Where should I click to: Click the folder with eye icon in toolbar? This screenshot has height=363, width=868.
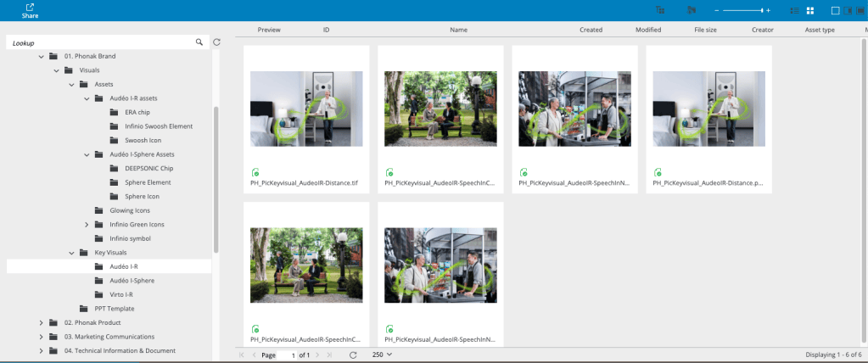click(691, 10)
